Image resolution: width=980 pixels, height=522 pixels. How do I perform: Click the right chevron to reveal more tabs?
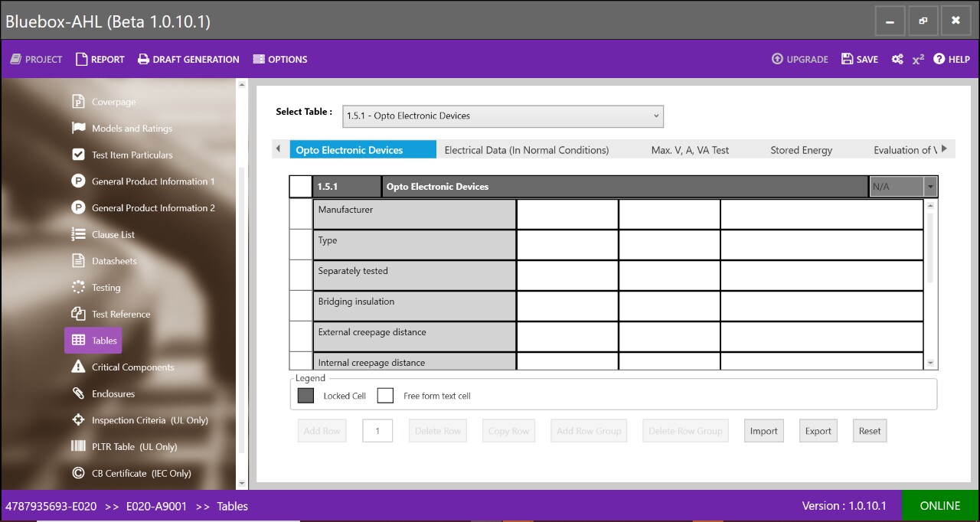point(950,149)
